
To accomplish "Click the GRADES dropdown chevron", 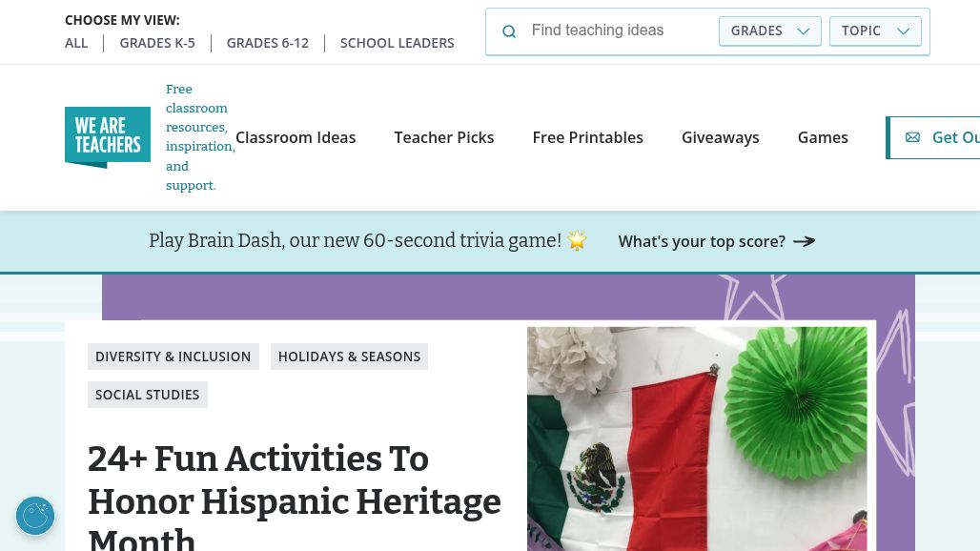I will 804,31.
